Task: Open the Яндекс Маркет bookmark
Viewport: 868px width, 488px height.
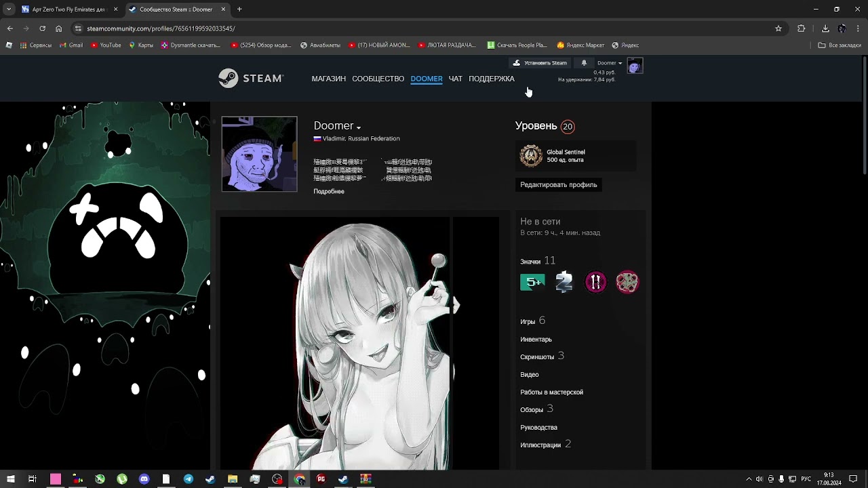Action: [x=580, y=45]
